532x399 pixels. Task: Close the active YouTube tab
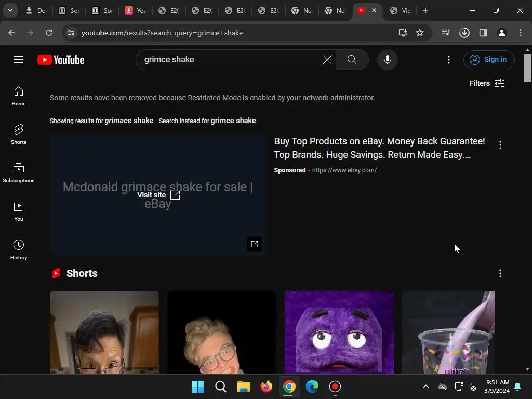click(x=374, y=10)
